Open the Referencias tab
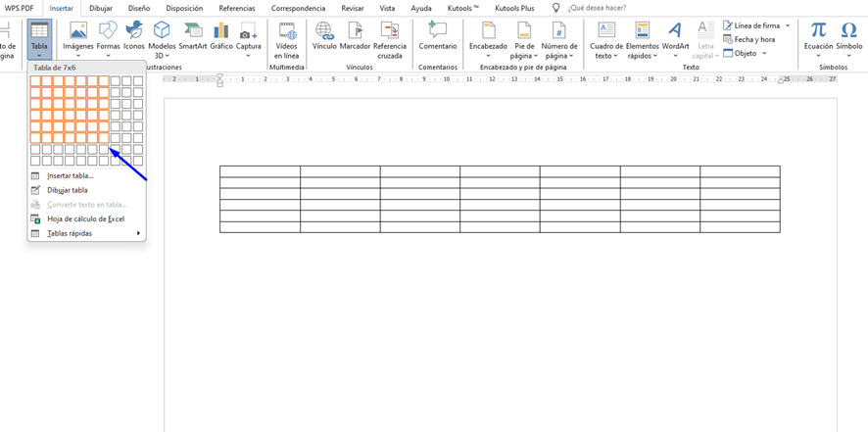This screenshot has width=868, height=432. coord(237,8)
